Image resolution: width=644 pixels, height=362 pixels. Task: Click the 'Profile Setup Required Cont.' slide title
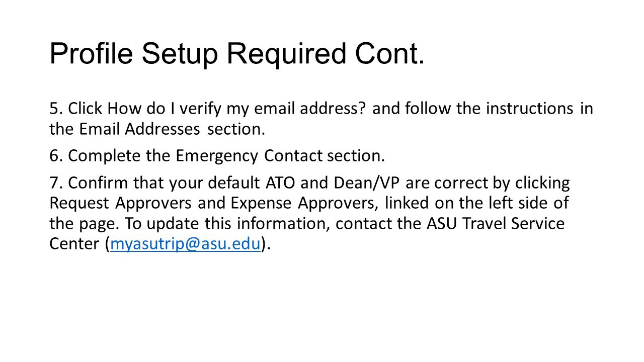click(237, 53)
